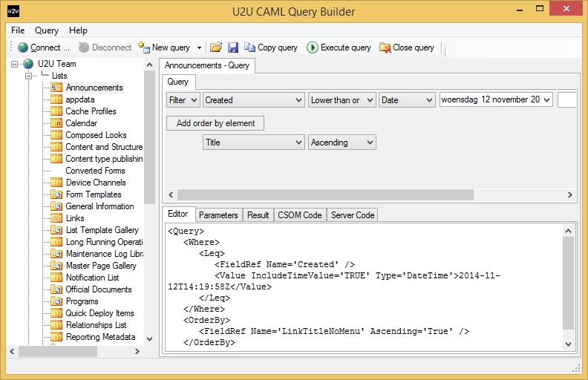This screenshot has width=588, height=380.
Task: Open the Lower than or operator dropdown
Action: 342,100
